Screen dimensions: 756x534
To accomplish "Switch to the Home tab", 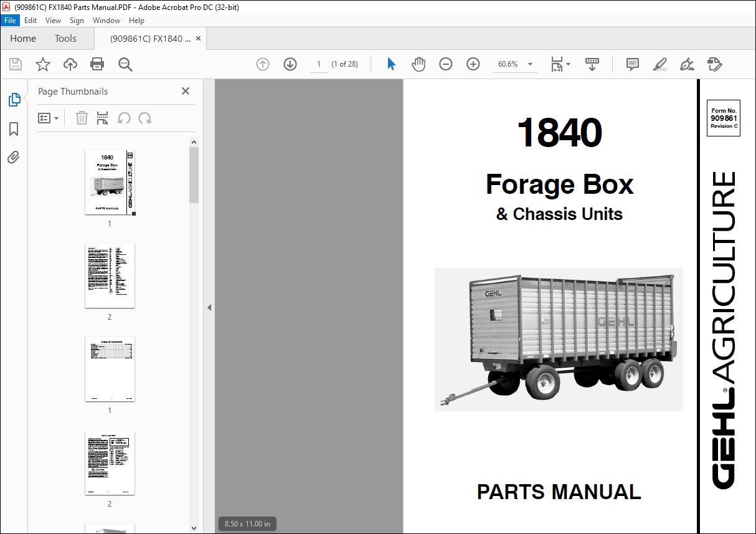I will (23, 39).
